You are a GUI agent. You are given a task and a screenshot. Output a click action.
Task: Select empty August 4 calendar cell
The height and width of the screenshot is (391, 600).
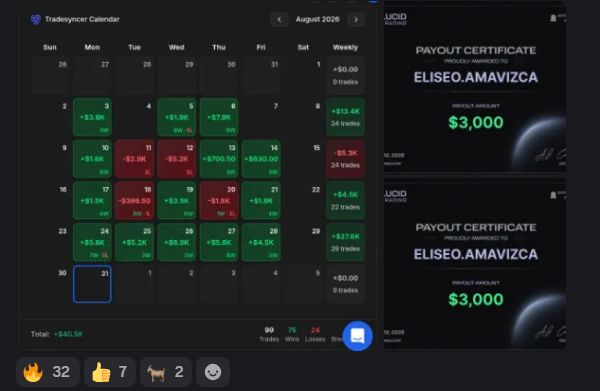[x=134, y=117]
